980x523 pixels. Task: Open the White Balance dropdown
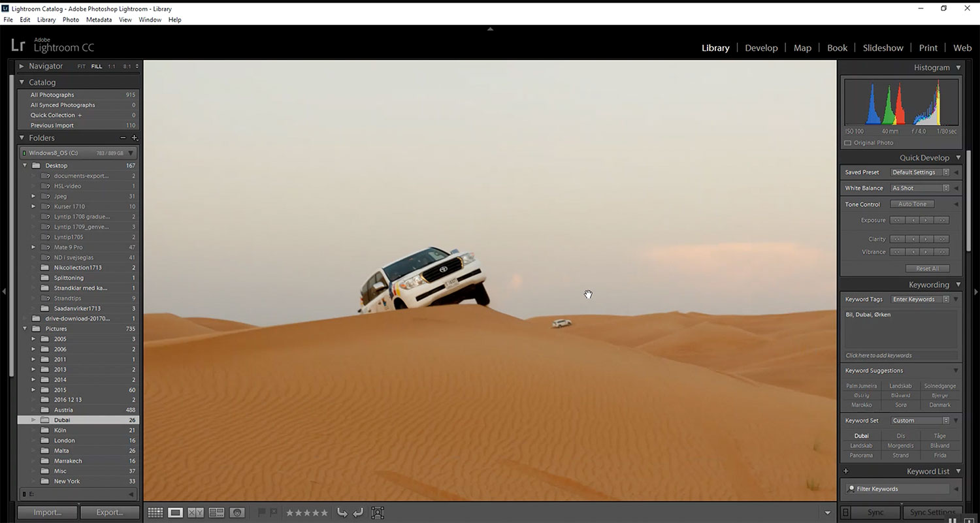point(920,188)
